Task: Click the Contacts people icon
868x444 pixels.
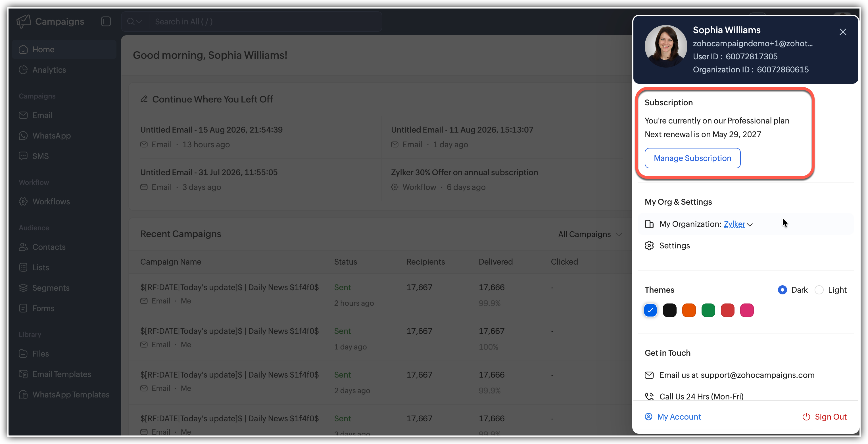Action: pyautogui.click(x=23, y=247)
